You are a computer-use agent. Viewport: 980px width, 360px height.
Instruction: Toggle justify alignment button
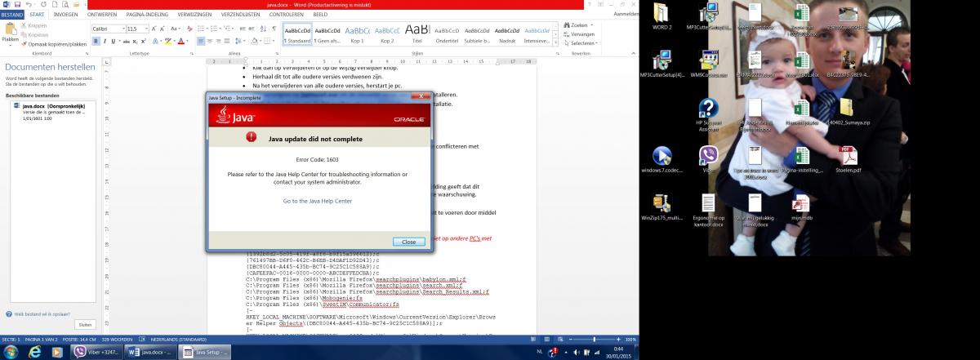(227, 41)
